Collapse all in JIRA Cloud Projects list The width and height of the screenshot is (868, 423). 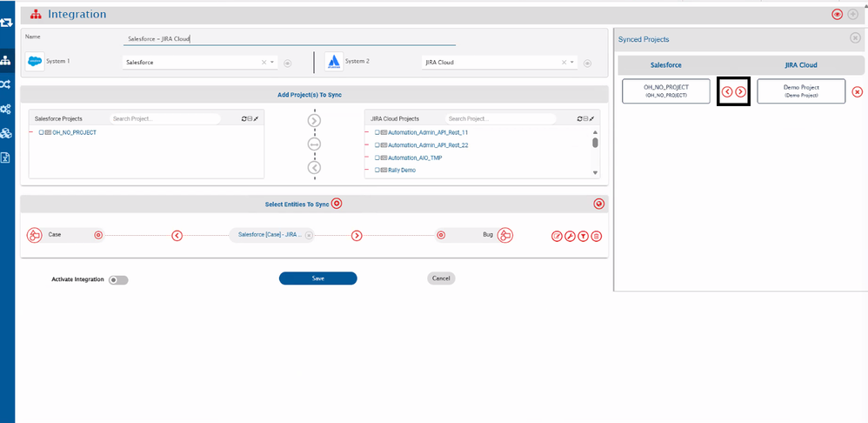pyautogui.click(x=585, y=119)
